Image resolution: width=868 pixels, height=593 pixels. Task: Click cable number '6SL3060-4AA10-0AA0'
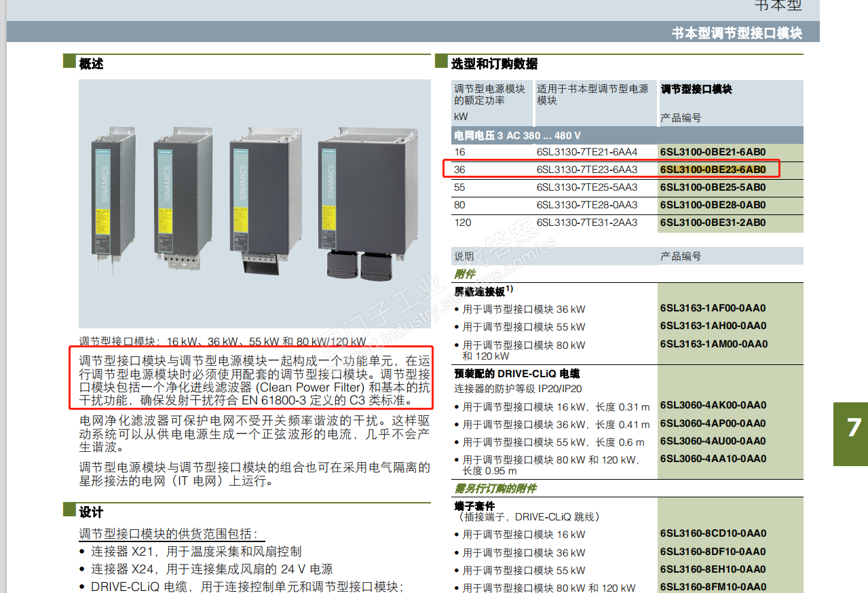click(x=713, y=459)
